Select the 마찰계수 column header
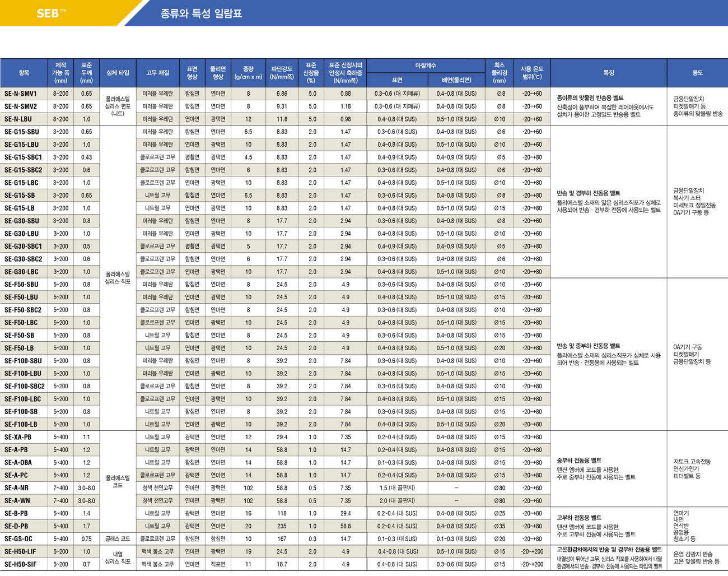 [426, 66]
